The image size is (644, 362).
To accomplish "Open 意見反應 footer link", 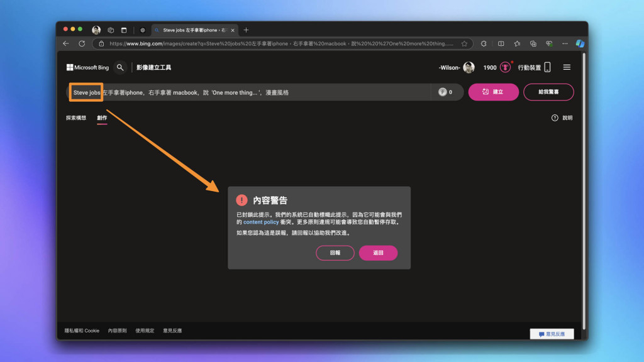I will click(172, 331).
